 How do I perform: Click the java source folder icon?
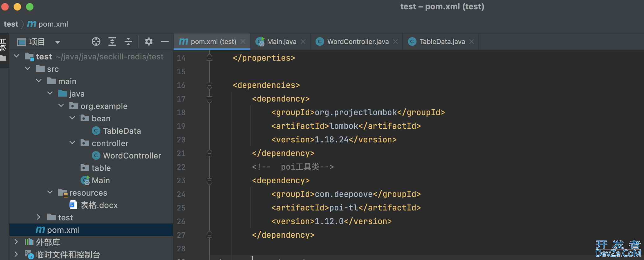click(x=63, y=93)
